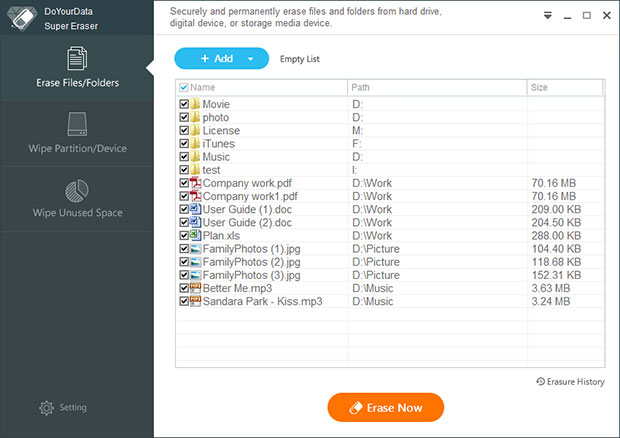Viewport: 620px width, 438px height.
Task: Click the Setting gear icon
Action: click(x=46, y=408)
